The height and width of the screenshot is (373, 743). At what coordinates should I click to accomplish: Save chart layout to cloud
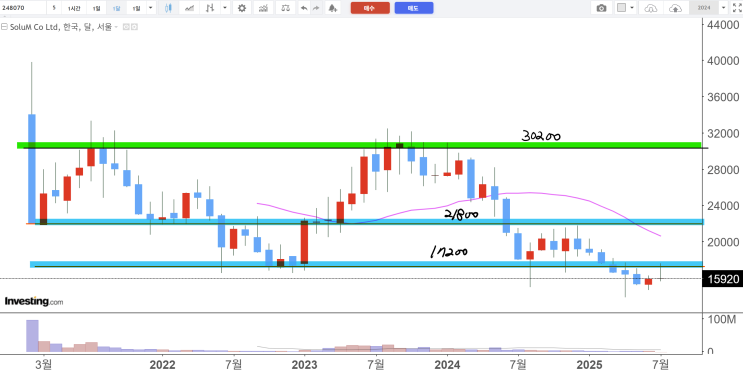(x=675, y=8)
